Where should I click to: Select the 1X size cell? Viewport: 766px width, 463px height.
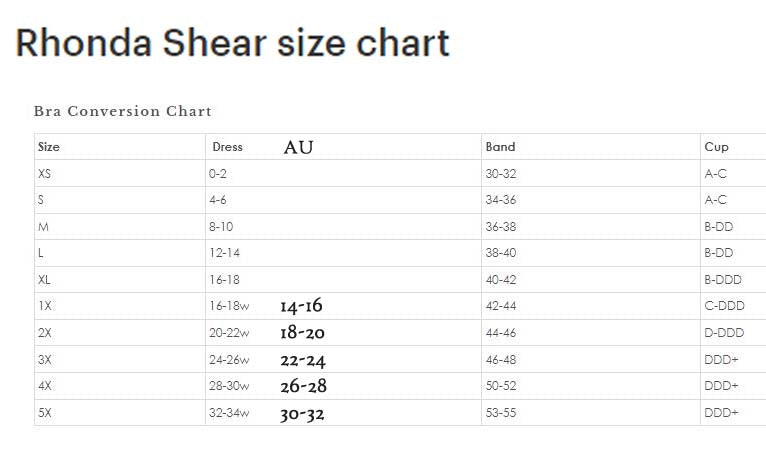point(45,306)
